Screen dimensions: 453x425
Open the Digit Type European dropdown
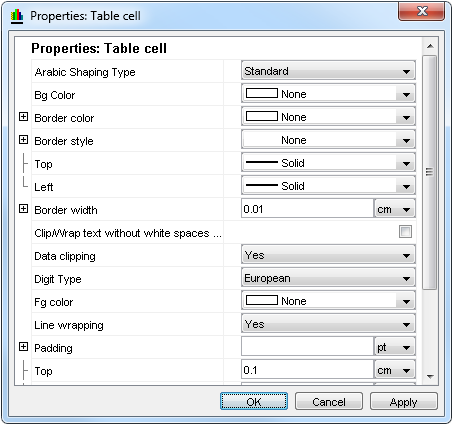pos(328,278)
